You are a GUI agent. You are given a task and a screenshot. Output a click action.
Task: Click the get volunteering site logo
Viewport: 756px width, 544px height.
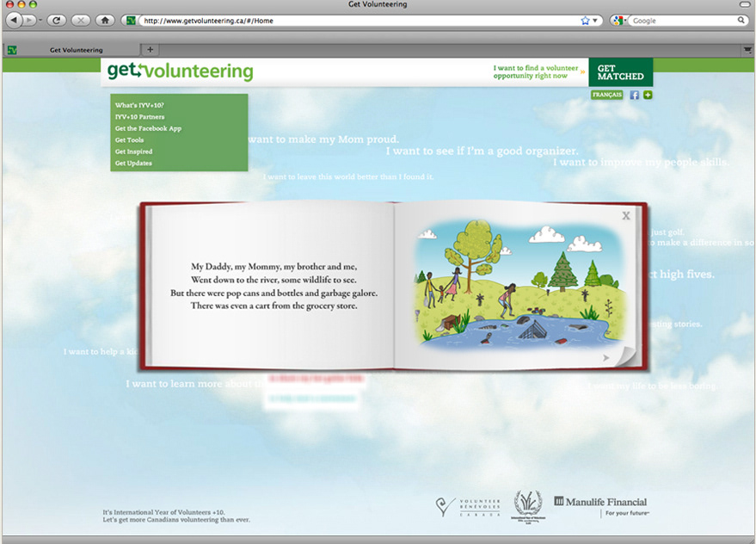pyautogui.click(x=180, y=71)
